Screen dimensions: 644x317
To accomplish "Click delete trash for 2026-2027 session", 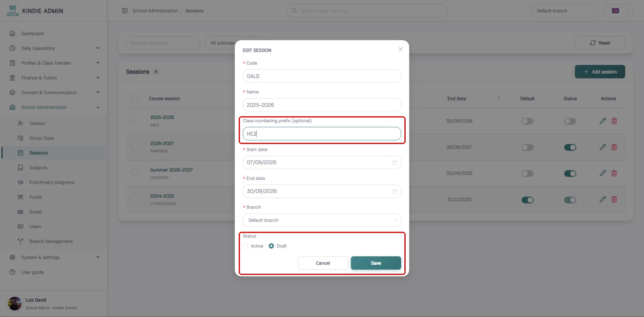I will [x=614, y=147].
